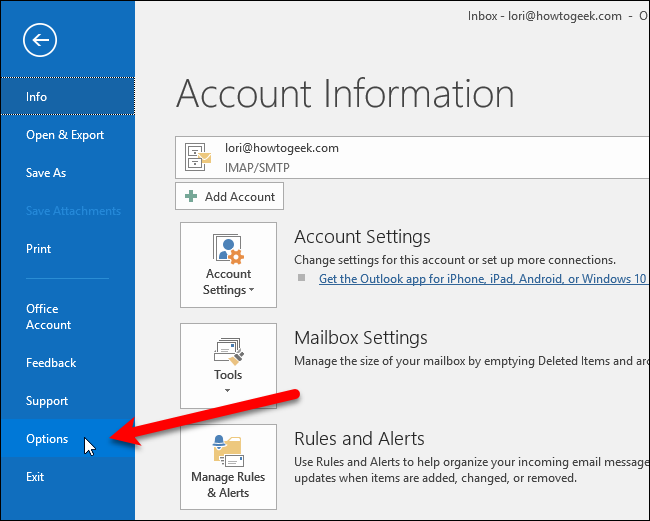Expand the Account Settings dropdown arrow
Screen dimensions: 650x521
250,291
